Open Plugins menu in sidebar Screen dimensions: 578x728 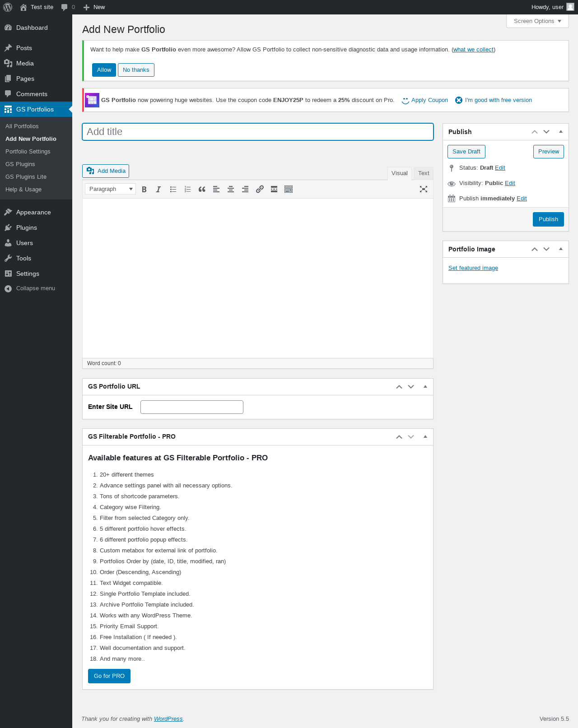(x=36, y=227)
